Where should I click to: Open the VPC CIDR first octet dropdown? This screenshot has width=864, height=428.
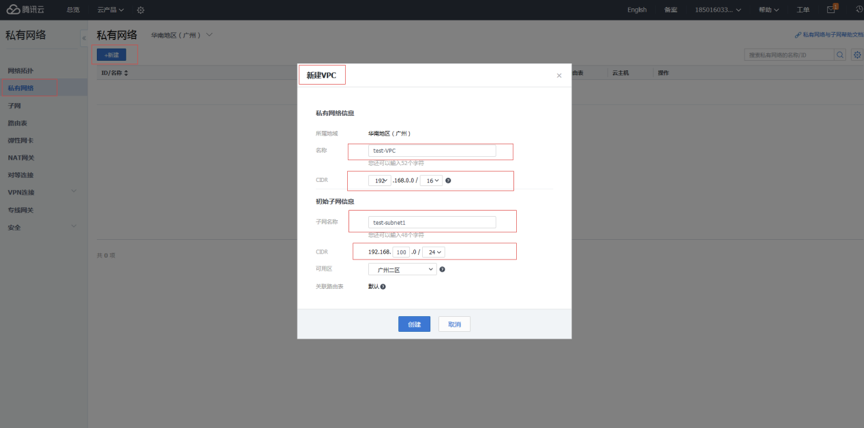click(379, 181)
